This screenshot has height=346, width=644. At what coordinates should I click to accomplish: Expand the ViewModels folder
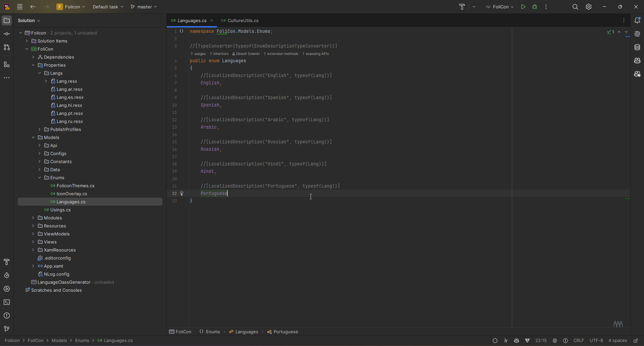pyautogui.click(x=33, y=234)
